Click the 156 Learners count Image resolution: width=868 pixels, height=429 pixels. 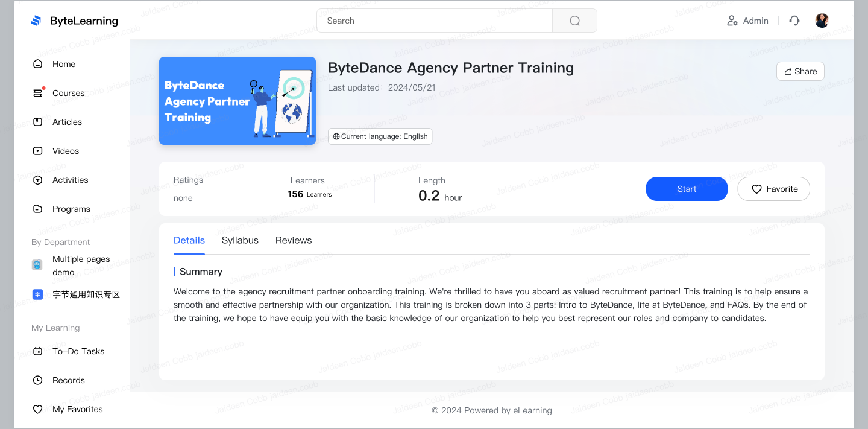point(310,194)
